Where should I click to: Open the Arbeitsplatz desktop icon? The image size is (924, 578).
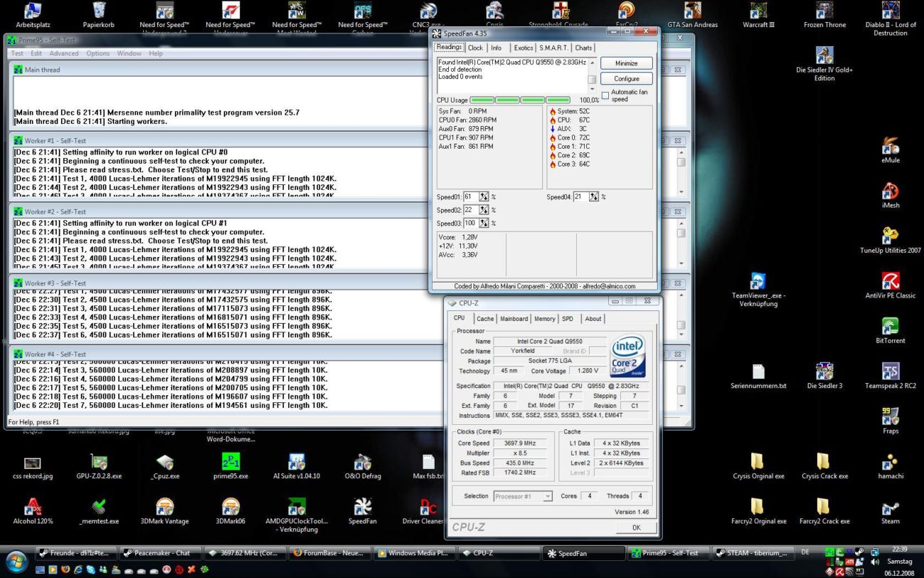point(33,15)
